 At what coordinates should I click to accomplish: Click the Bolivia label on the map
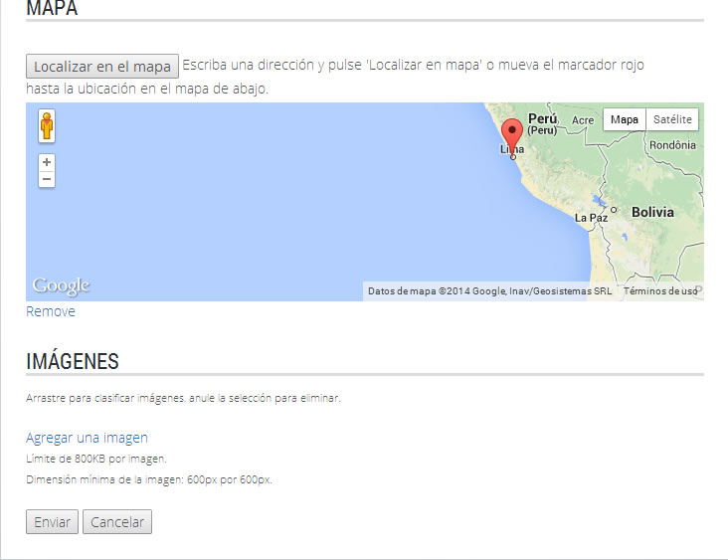(652, 212)
